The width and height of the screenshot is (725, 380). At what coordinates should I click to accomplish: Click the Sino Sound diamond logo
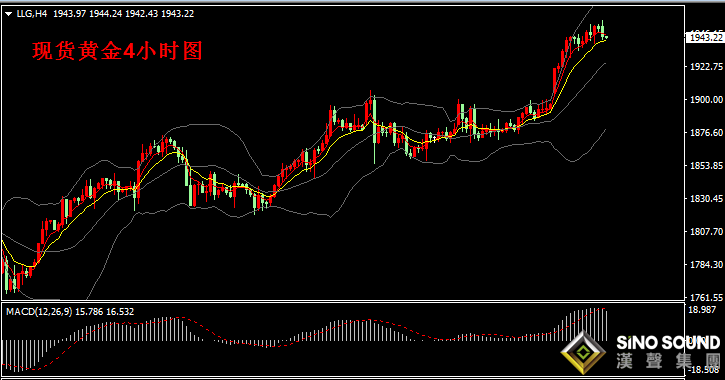coord(584,352)
